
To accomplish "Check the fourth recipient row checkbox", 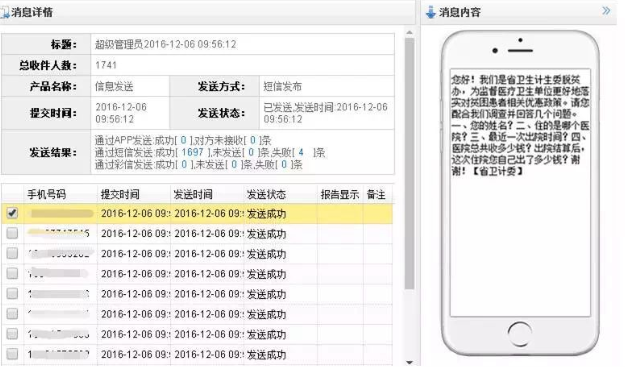I will click(12, 273).
